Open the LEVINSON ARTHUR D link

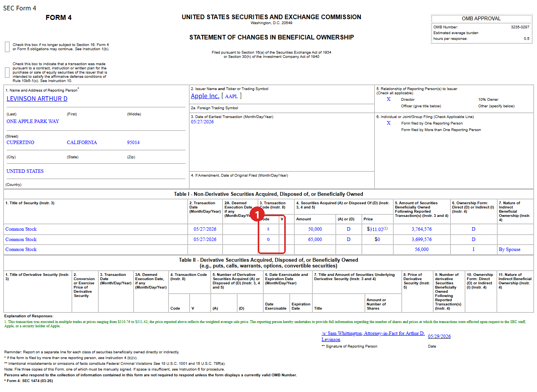37,98
